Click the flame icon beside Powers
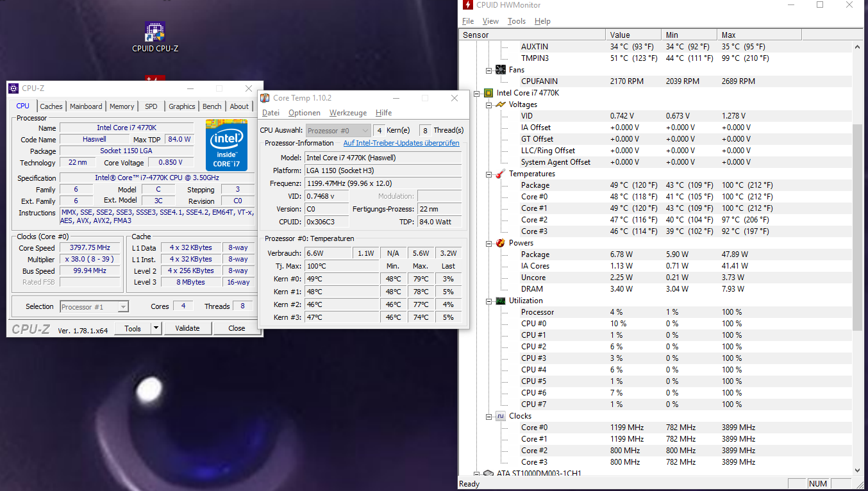The image size is (868, 491). click(501, 243)
